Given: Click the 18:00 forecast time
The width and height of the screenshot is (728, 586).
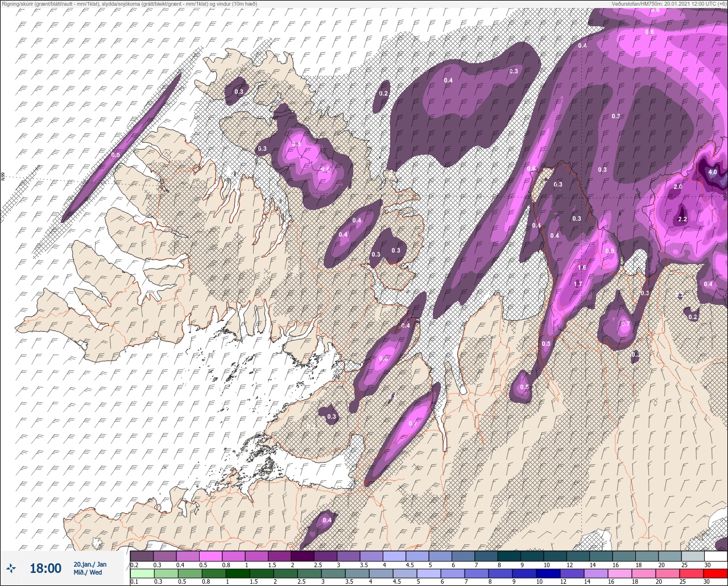Looking at the screenshot, I should tap(45, 568).
